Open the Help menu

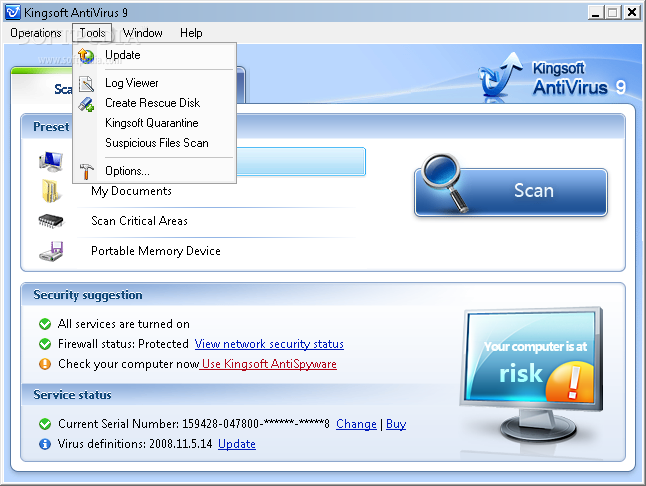tap(191, 33)
